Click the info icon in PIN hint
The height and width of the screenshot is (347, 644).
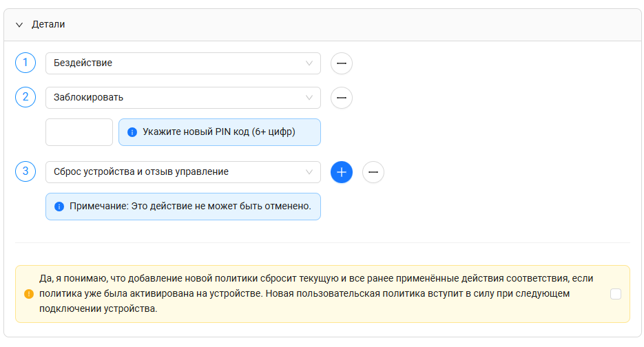point(132,132)
